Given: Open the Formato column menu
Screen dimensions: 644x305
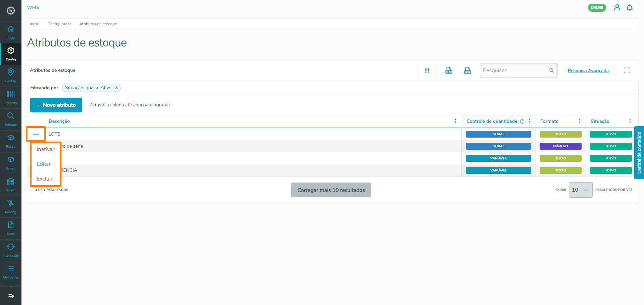Looking at the screenshot, I should coord(580,121).
